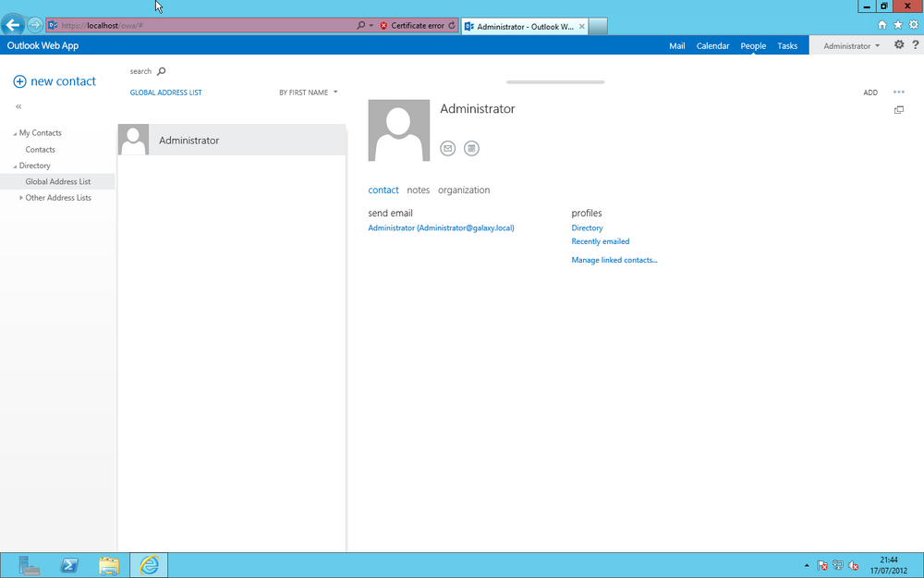The height and width of the screenshot is (578, 924).
Task: Show hidden system tray icons arrow
Action: 807,566
